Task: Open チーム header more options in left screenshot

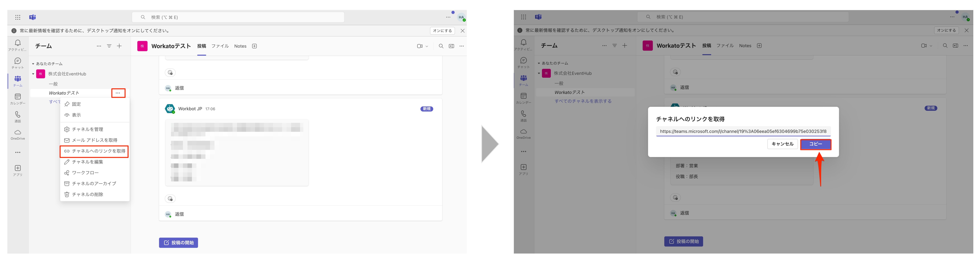Action: 99,46
